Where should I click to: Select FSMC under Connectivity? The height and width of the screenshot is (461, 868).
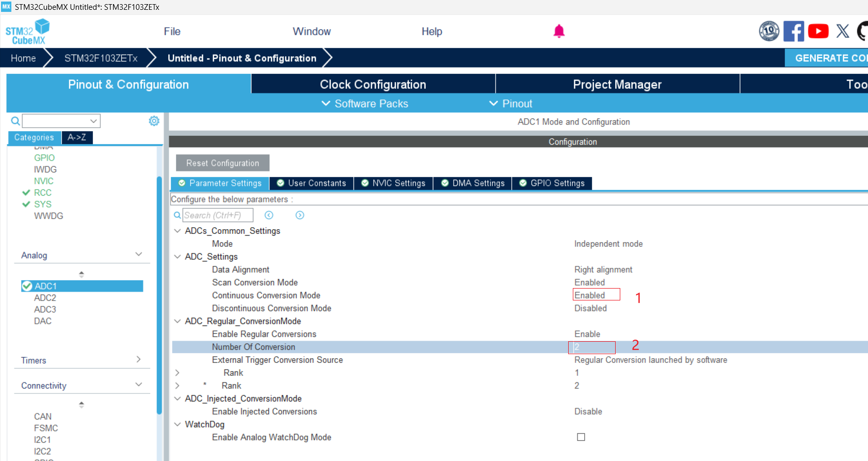click(46, 428)
